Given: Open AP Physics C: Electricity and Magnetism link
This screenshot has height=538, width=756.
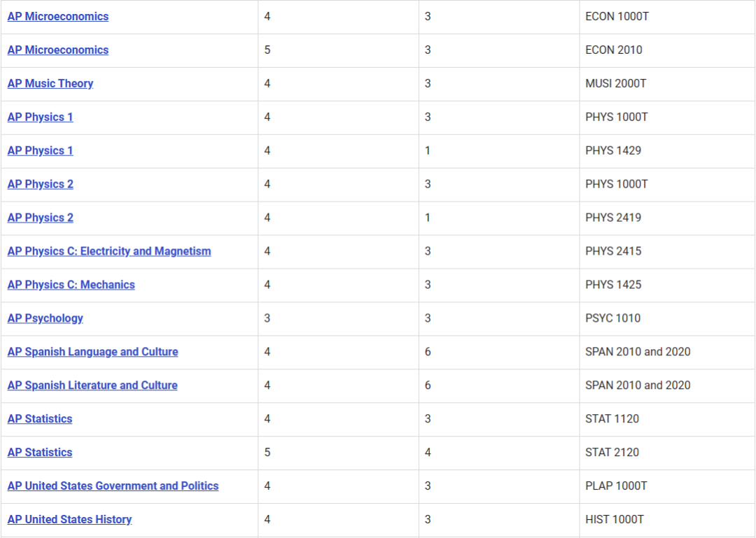Looking at the screenshot, I should (109, 251).
